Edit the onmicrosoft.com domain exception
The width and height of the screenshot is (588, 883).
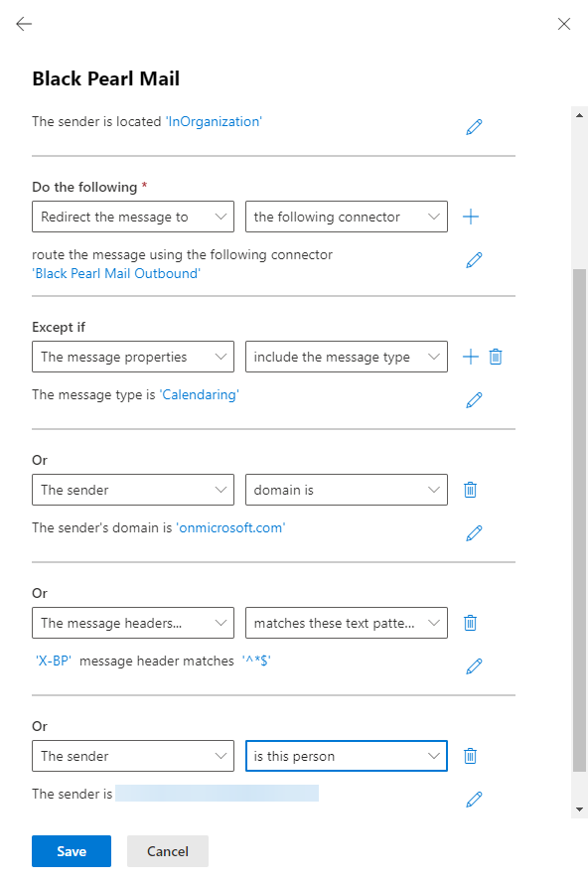474,532
